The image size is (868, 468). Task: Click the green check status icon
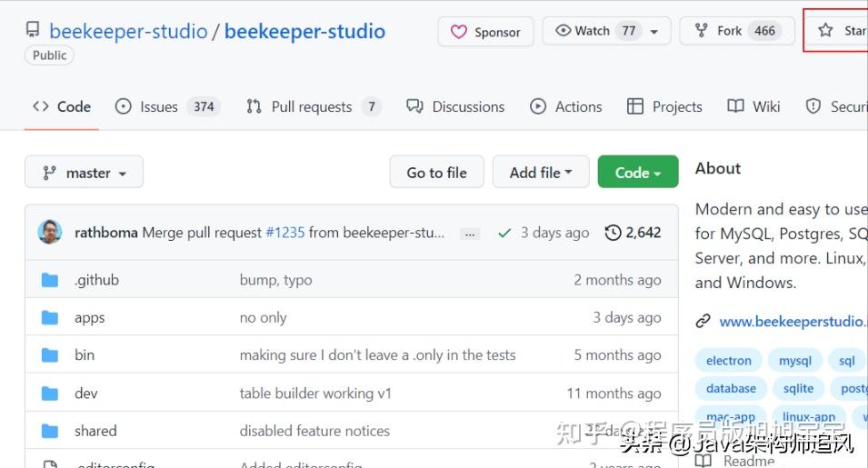504,233
